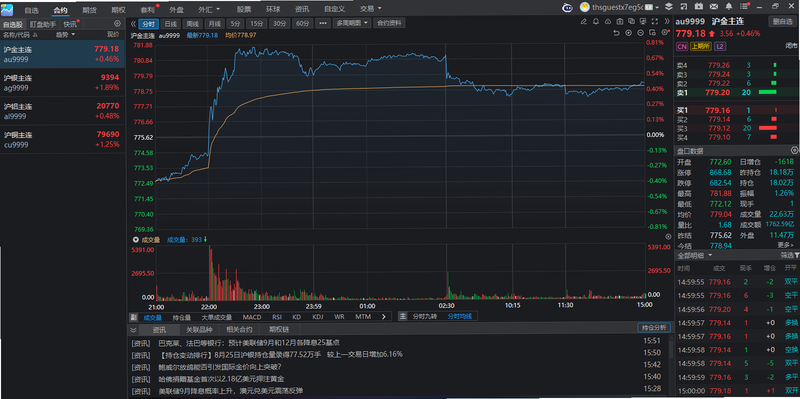The height and width of the screenshot is (399, 800).
Task: Click the Tonghuashun app logo icon
Action: click(7, 9)
